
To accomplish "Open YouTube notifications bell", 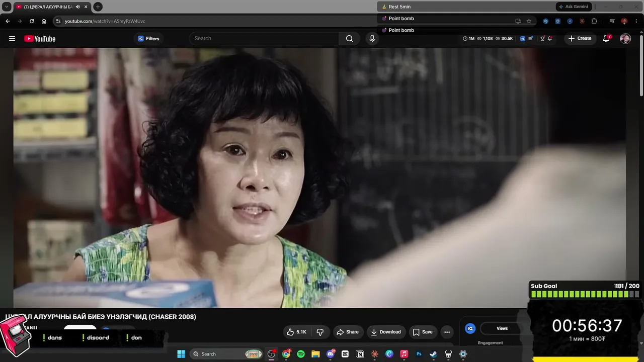I will point(606,39).
